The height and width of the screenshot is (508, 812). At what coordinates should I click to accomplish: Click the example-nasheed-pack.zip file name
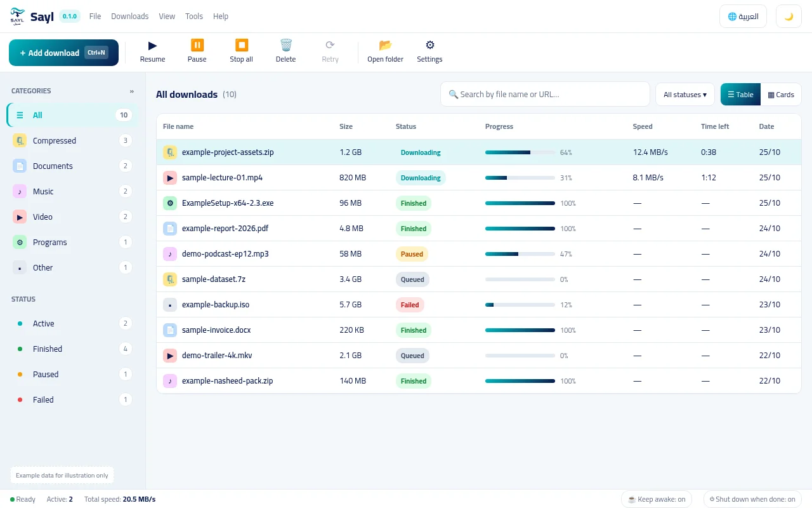tap(228, 381)
